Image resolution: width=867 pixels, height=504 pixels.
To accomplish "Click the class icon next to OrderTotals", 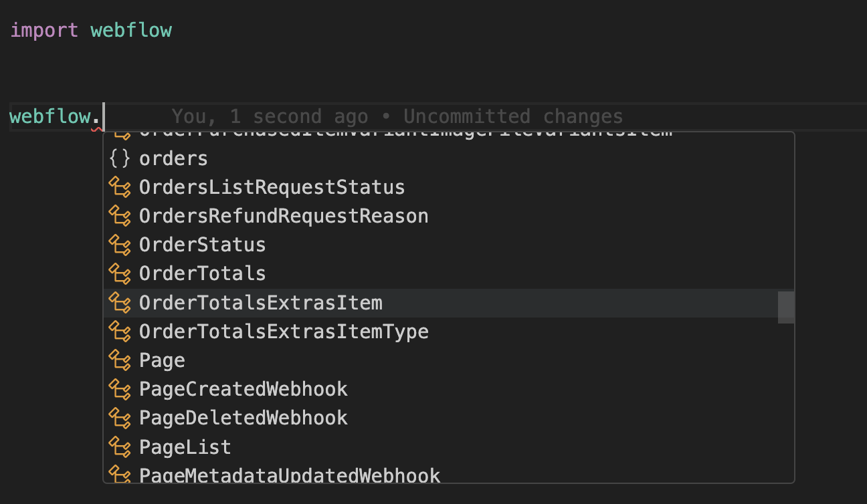I will pos(119,273).
